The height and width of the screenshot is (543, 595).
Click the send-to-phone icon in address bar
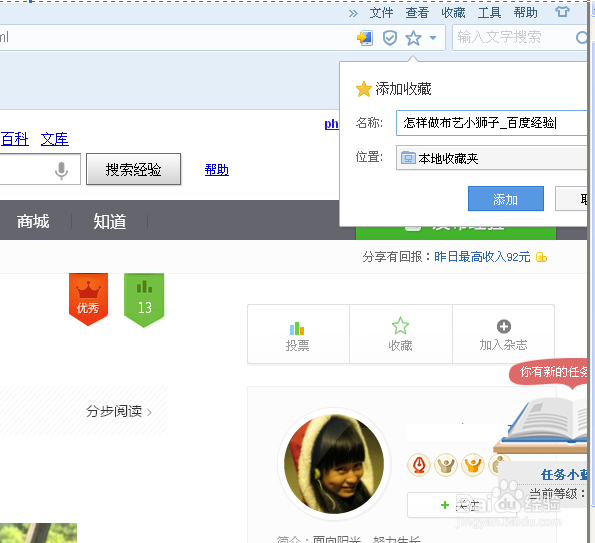[x=365, y=38]
